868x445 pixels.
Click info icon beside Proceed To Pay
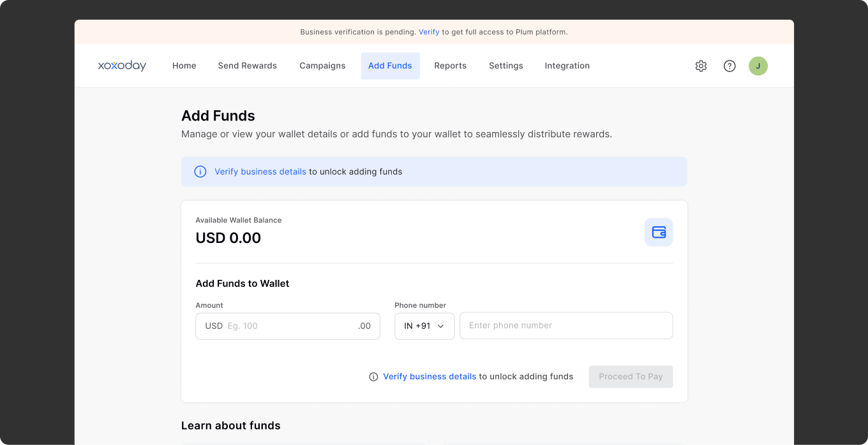pyautogui.click(x=373, y=377)
